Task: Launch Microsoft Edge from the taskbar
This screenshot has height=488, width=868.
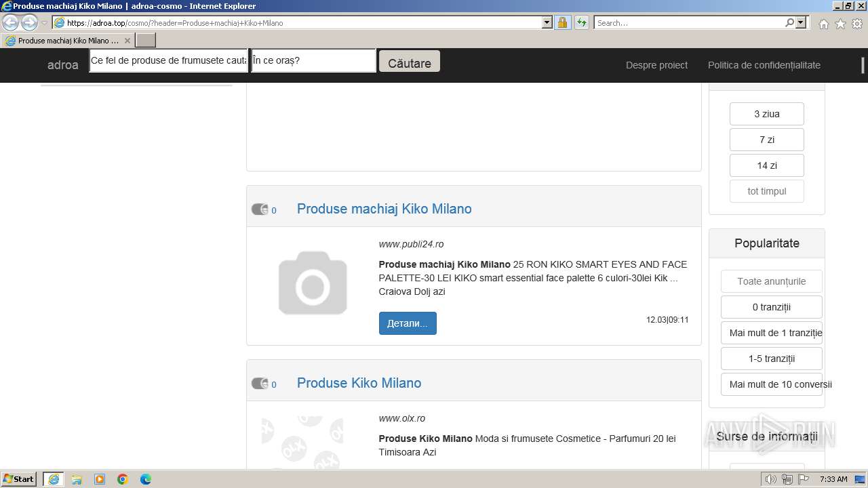Action: point(146,479)
